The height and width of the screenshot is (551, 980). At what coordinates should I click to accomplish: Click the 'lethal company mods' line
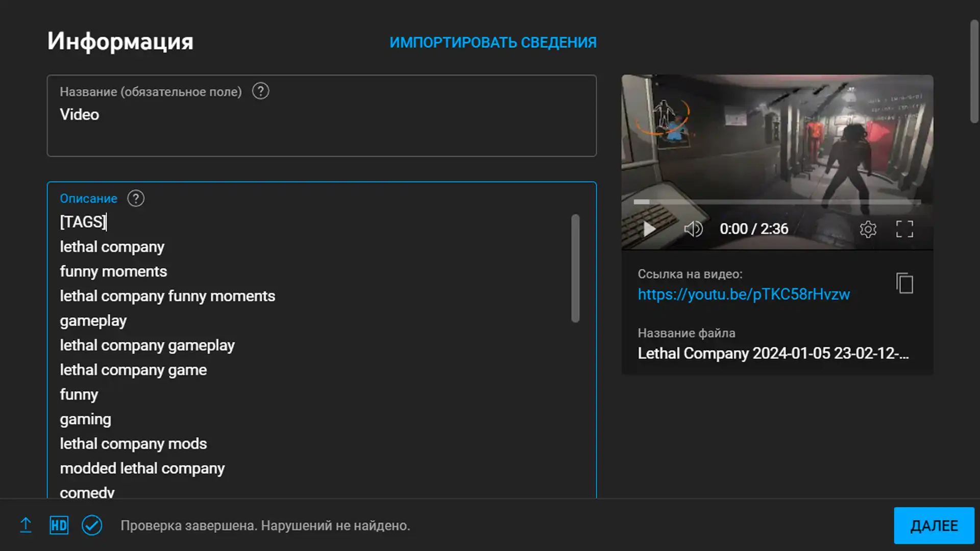click(x=133, y=444)
